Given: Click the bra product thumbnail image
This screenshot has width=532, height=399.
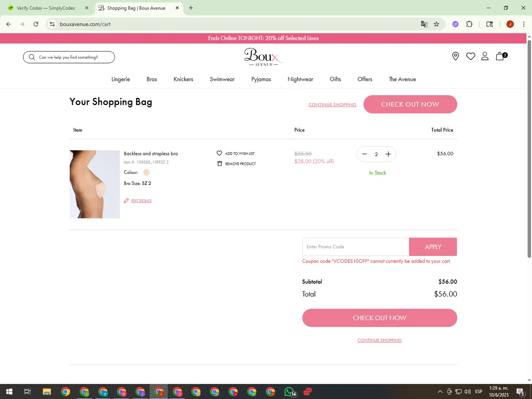Looking at the screenshot, I should [95, 184].
